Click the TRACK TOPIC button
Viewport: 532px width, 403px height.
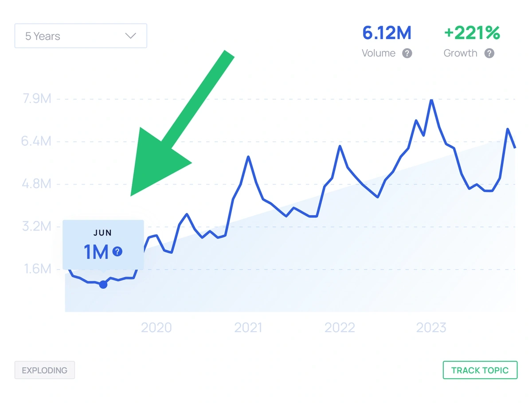tap(480, 370)
